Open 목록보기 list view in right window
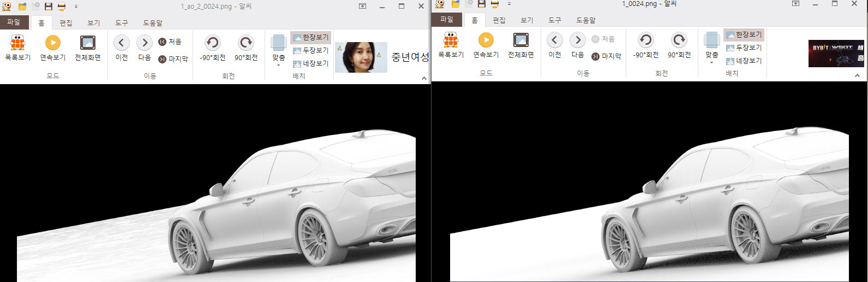This screenshot has width=868, height=282. point(451,45)
